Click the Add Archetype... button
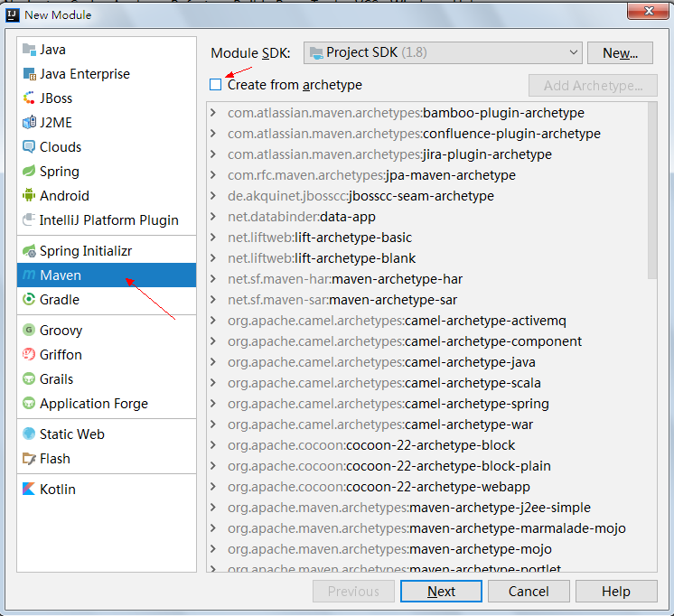 point(593,86)
